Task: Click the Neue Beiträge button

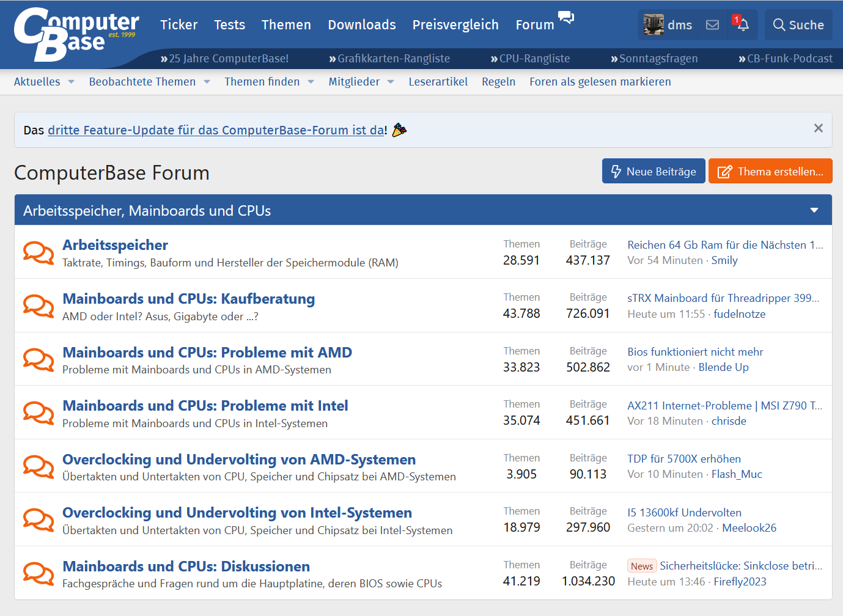Action: click(653, 171)
